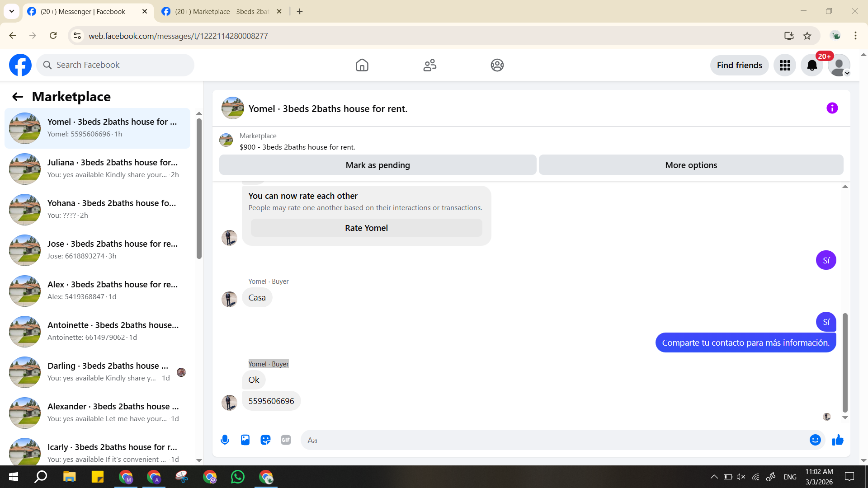Screen dimensions: 868x488
Task: Open a new browser tab
Action: click(300, 11)
